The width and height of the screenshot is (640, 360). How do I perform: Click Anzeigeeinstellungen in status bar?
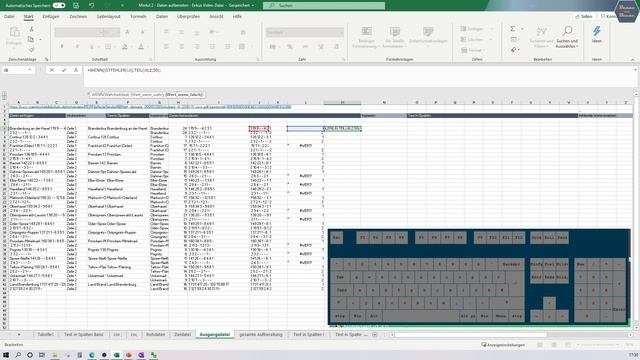point(503,345)
